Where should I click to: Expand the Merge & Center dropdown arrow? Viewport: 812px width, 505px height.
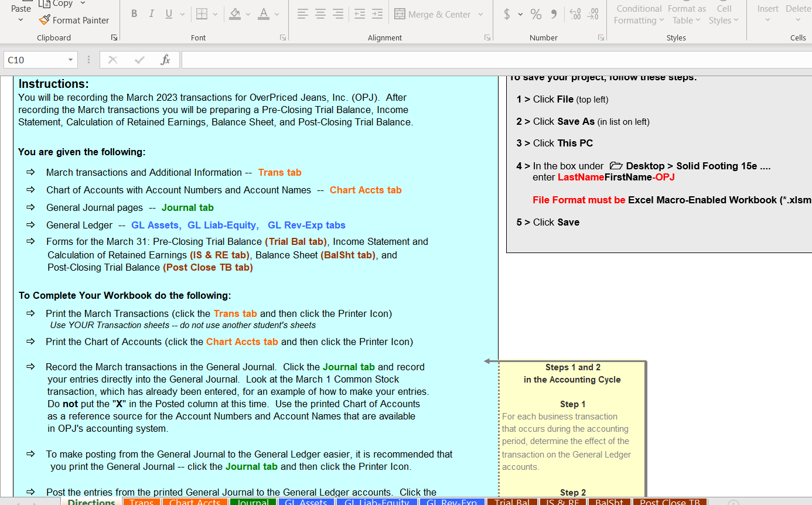coord(480,14)
